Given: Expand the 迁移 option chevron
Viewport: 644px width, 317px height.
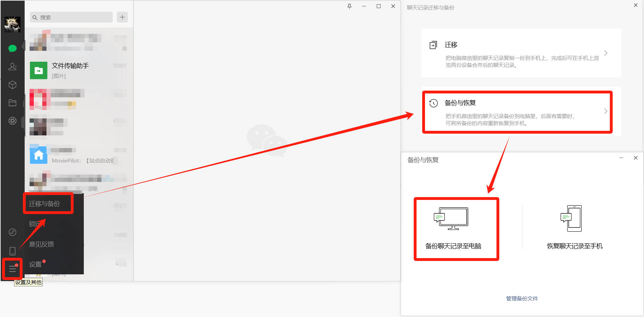Looking at the screenshot, I should coord(606,53).
